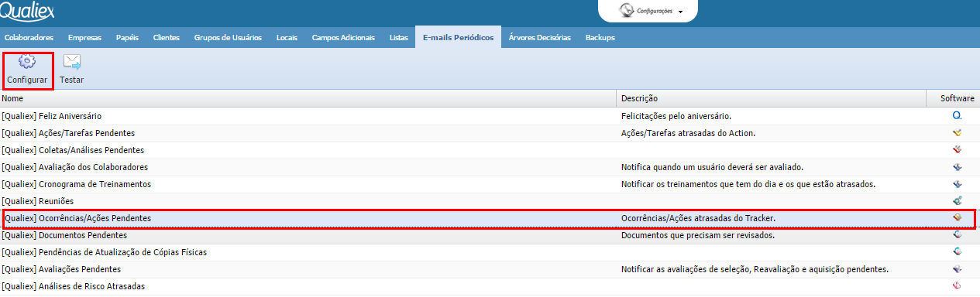The height and width of the screenshot is (297, 980).
Task: Click description 'Documentos que precisam ser revisados.'
Action: pyautogui.click(x=698, y=235)
